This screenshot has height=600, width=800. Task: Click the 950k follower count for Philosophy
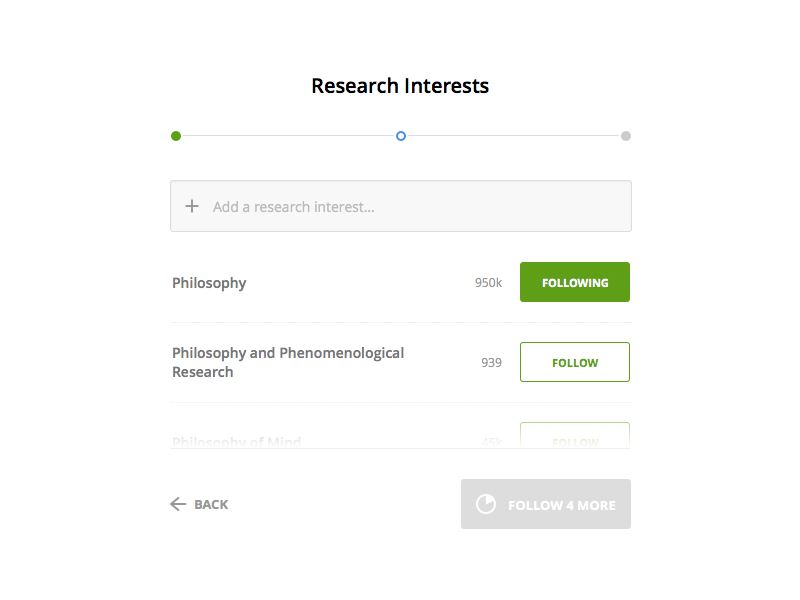point(488,283)
